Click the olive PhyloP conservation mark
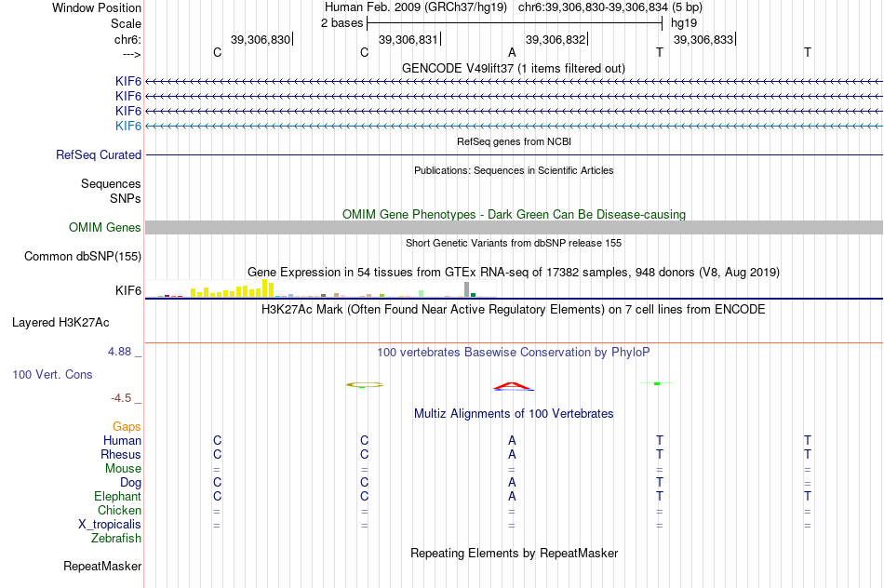 click(365, 384)
